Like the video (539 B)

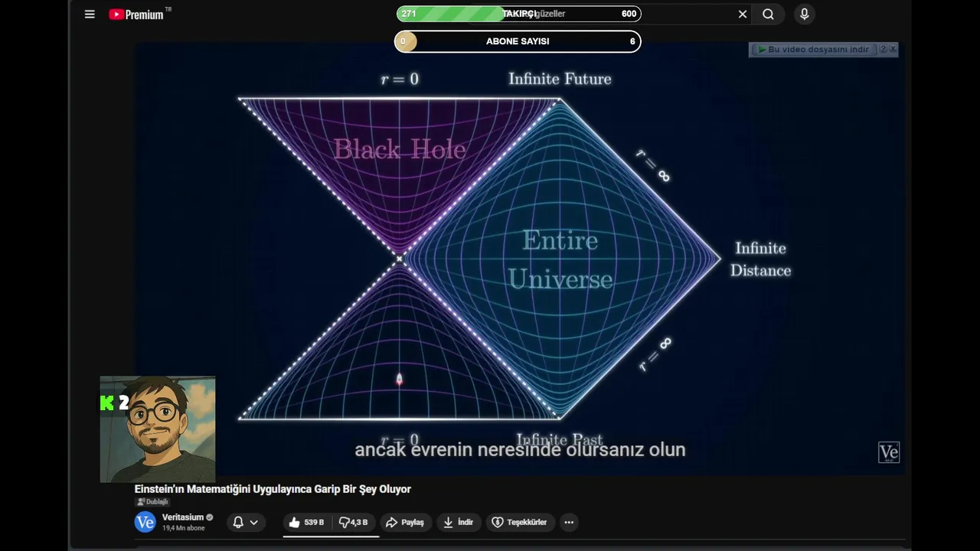pos(306,522)
